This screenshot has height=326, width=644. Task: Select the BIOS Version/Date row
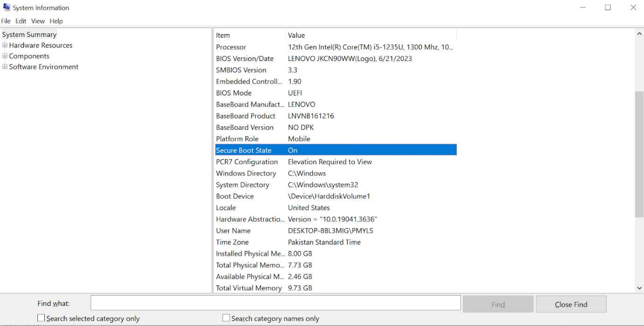(280, 58)
